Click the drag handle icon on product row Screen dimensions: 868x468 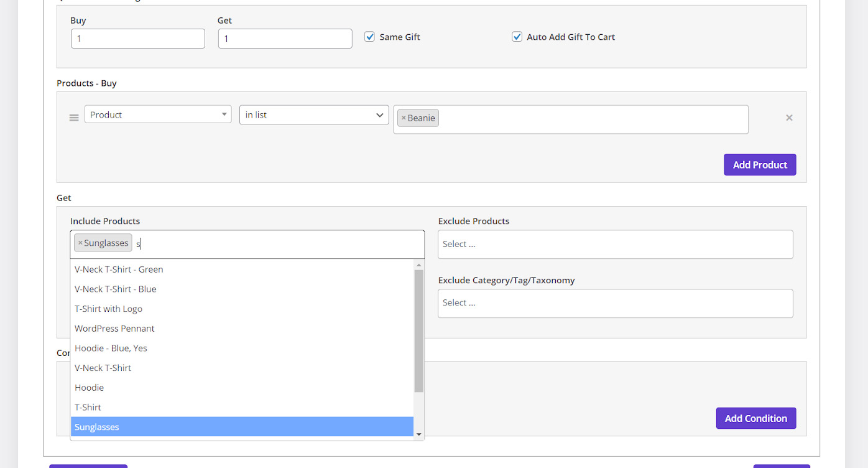click(x=74, y=118)
